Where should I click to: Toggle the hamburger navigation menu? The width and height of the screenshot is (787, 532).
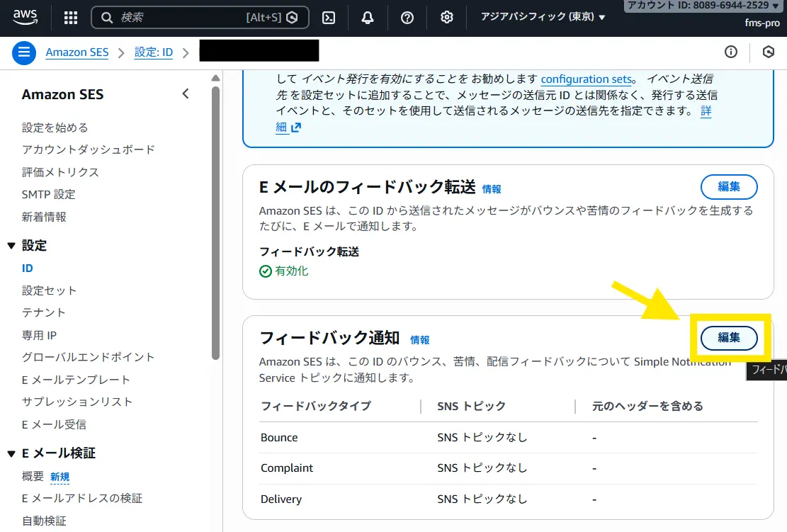point(23,52)
